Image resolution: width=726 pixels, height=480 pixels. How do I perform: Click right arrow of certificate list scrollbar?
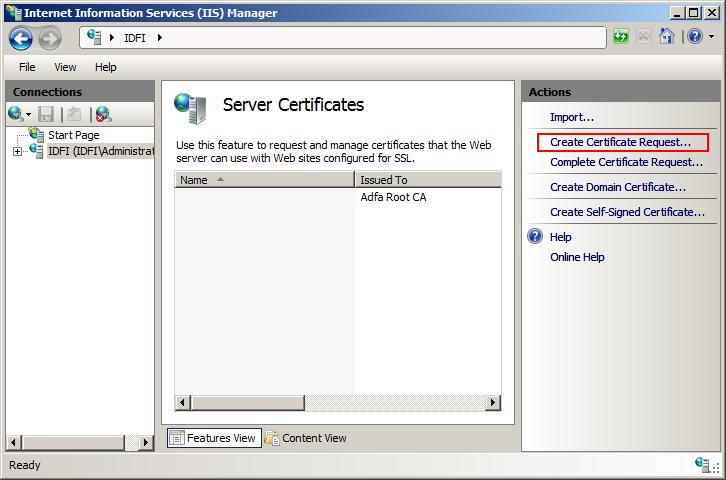[493, 403]
